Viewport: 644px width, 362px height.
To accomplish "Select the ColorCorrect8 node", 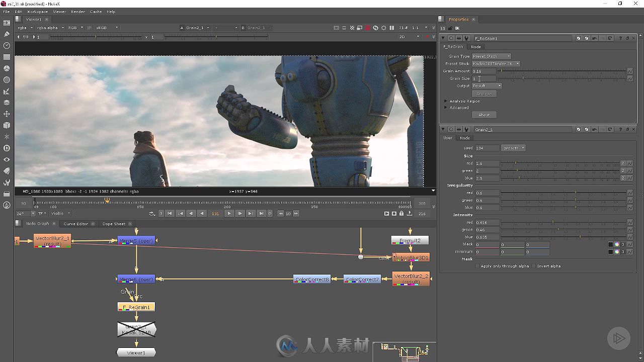I will [312, 279].
